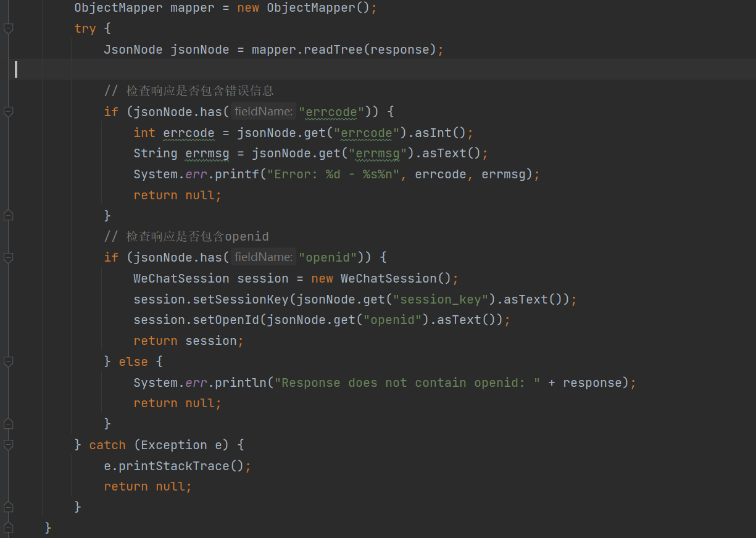The height and width of the screenshot is (538, 756).
Task: Collapse the else block fold marker
Action: click(8, 362)
